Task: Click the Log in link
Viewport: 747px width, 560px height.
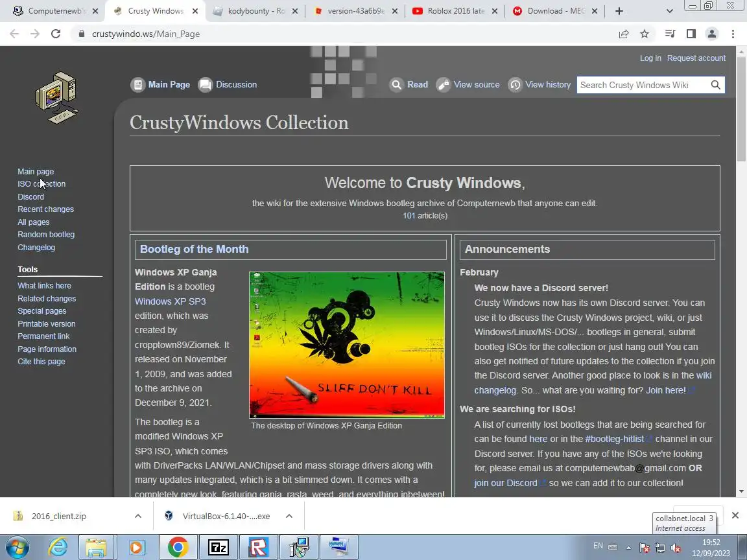Action: pyautogui.click(x=650, y=58)
